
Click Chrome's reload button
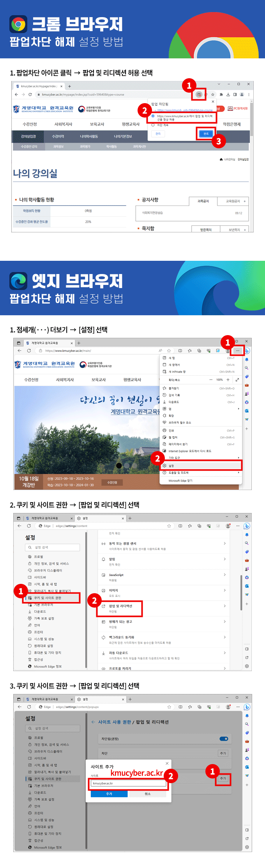pyautogui.click(x=30, y=95)
